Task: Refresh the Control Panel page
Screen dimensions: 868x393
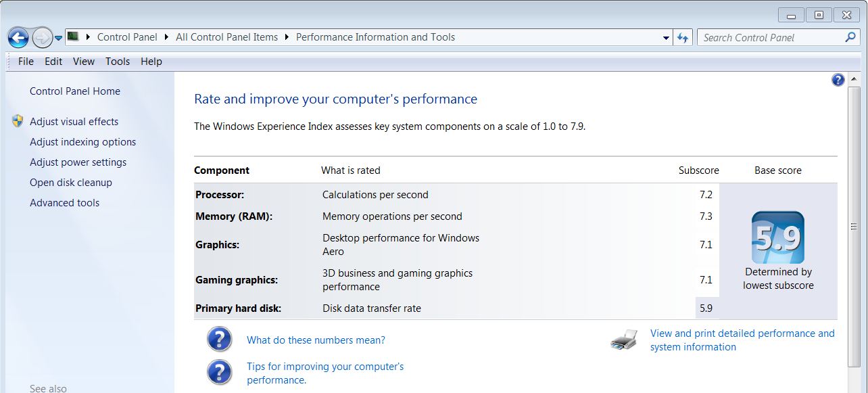Action: pyautogui.click(x=683, y=38)
